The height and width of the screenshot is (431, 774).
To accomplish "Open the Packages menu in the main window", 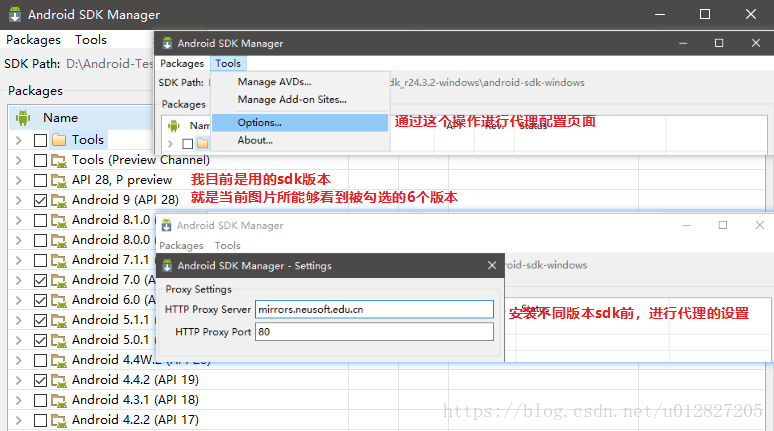I will tap(33, 39).
